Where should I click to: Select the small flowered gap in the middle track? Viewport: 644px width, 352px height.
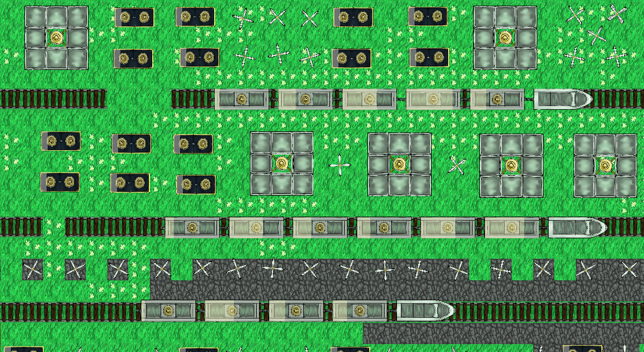point(54,226)
